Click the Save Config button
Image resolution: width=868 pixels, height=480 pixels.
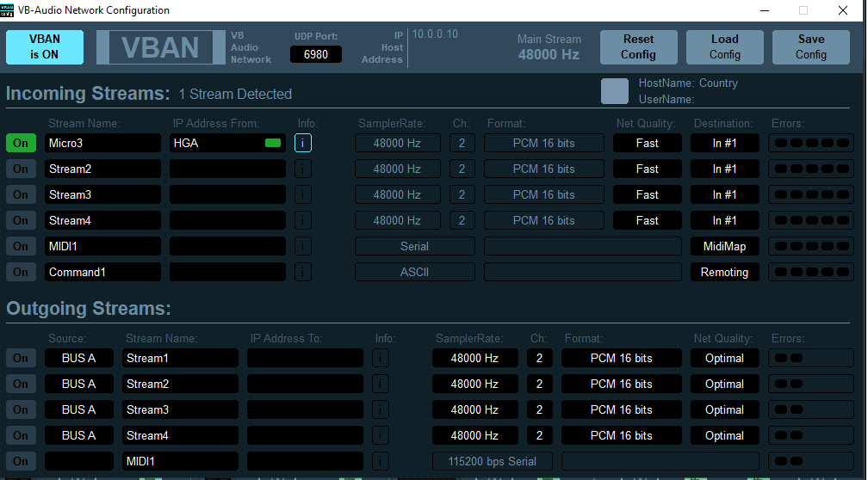click(810, 47)
